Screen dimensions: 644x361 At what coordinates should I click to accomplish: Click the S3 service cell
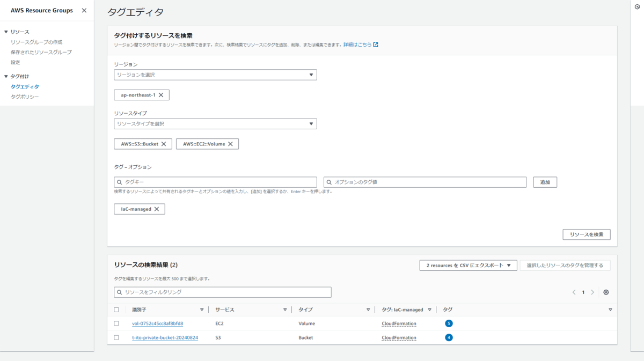[218, 337]
